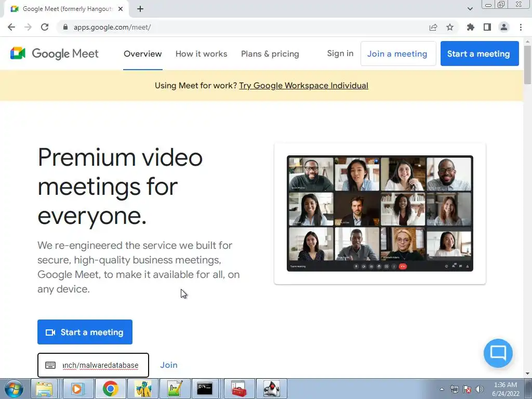Open the How it works tab
Viewport: 532px width, 399px height.
point(201,54)
